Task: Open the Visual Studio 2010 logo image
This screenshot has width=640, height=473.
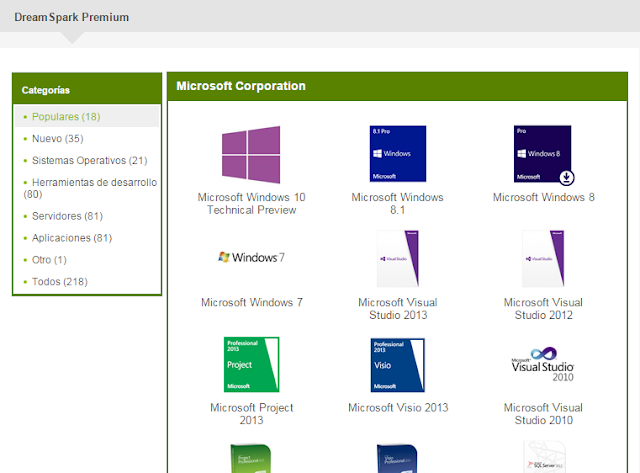Action: (x=543, y=364)
